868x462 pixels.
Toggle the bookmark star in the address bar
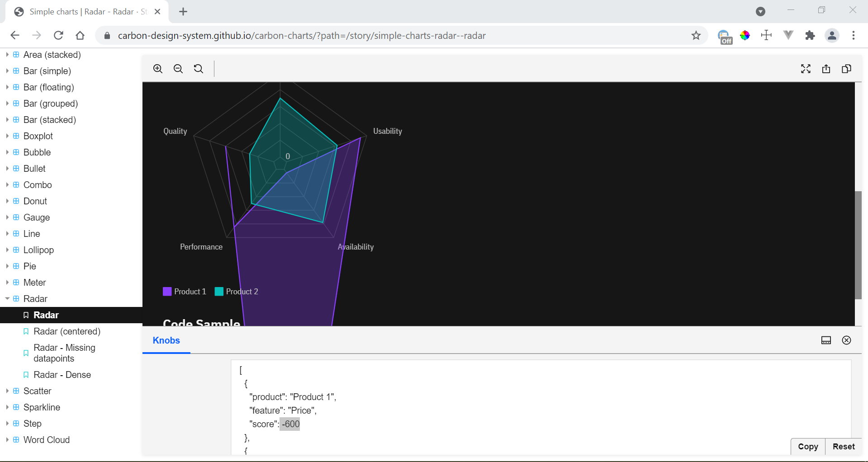click(696, 35)
